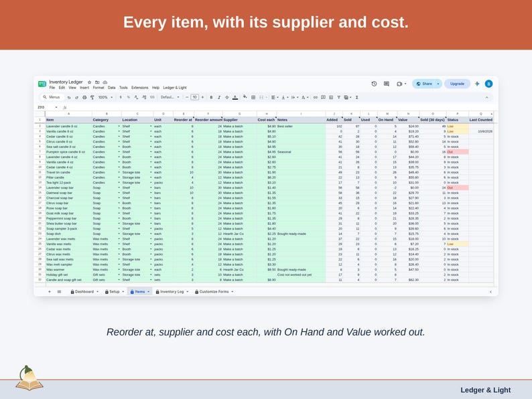Click the Functions sigma icon

click(x=356, y=97)
